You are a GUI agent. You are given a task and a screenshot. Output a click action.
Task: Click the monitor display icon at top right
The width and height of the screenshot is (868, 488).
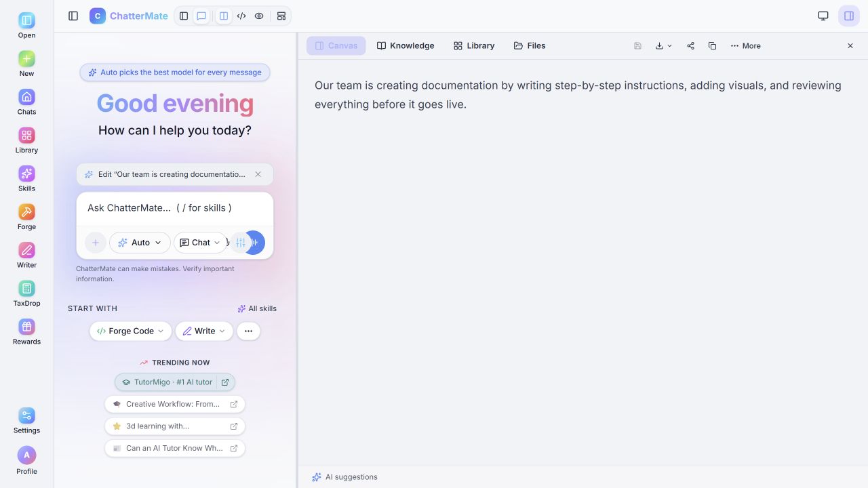tap(823, 16)
